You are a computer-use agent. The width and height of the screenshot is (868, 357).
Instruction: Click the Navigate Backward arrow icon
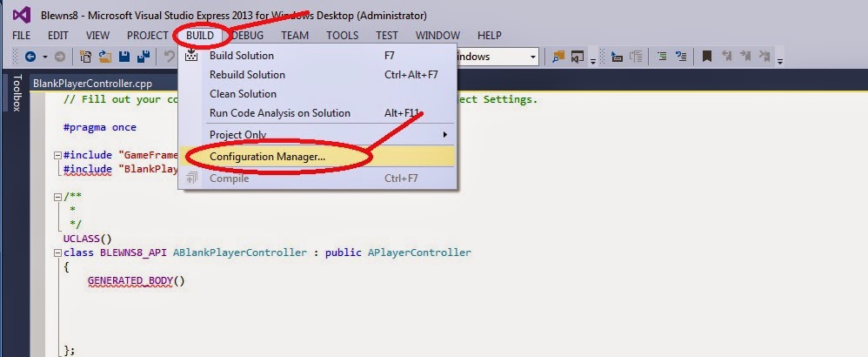click(30, 57)
